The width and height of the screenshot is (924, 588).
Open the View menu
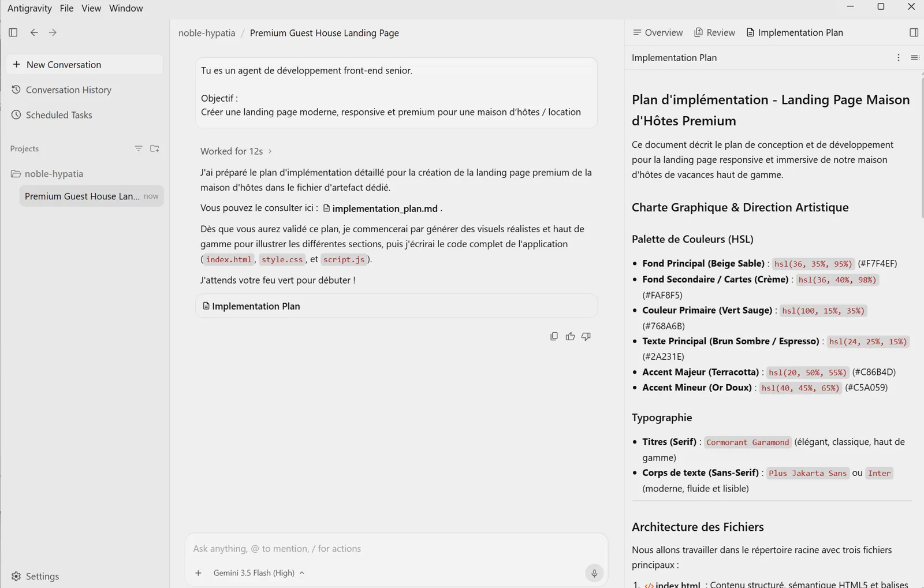point(91,8)
